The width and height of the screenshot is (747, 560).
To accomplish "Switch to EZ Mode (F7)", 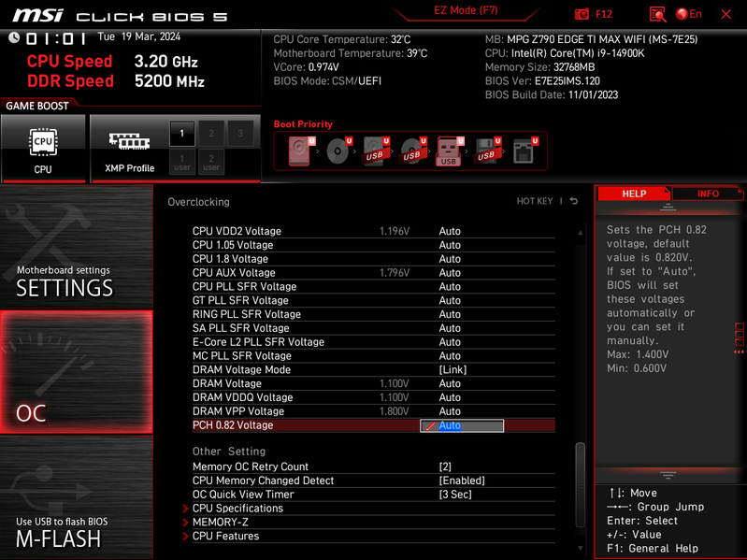I will click(466, 10).
